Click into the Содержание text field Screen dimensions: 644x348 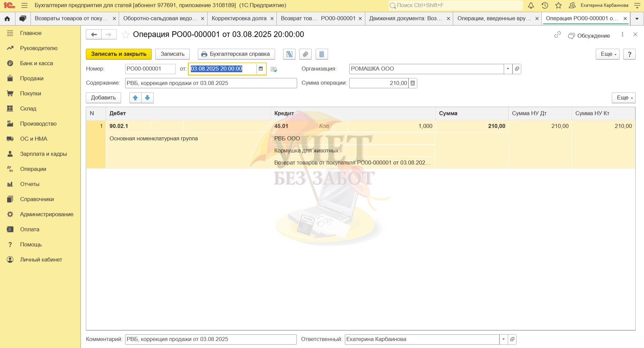(211, 83)
